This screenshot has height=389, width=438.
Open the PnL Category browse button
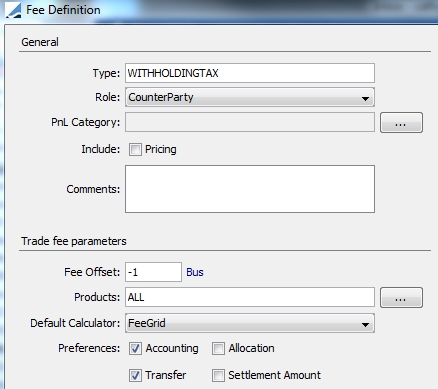point(401,123)
